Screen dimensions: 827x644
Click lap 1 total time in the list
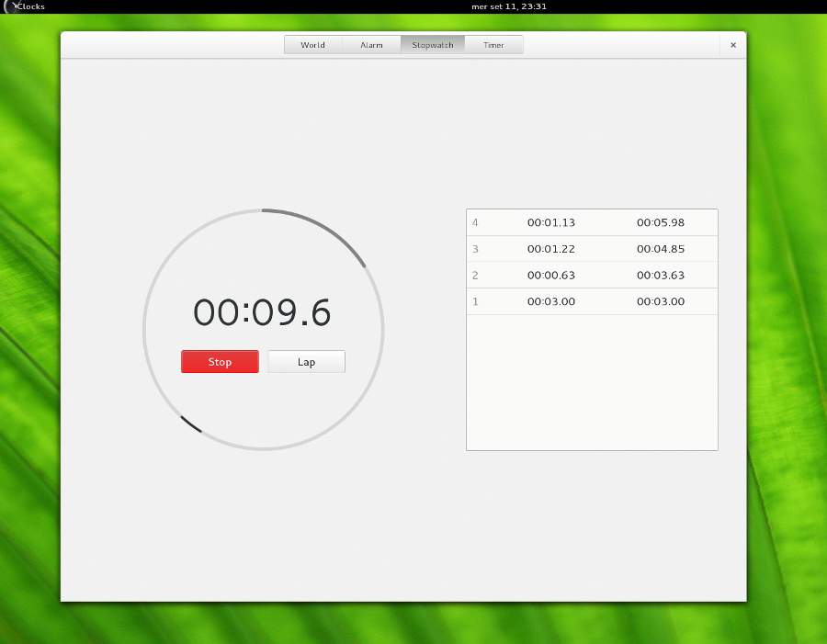click(661, 301)
